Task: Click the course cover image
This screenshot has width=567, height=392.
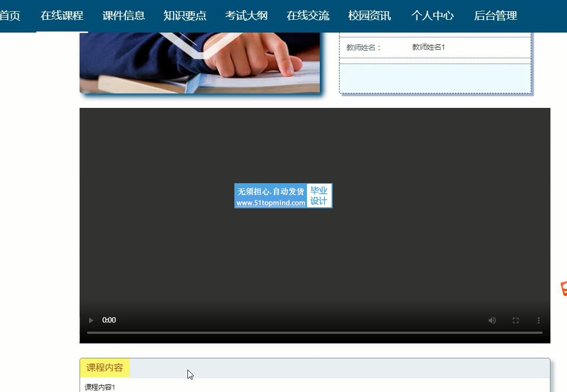Action: click(200, 63)
